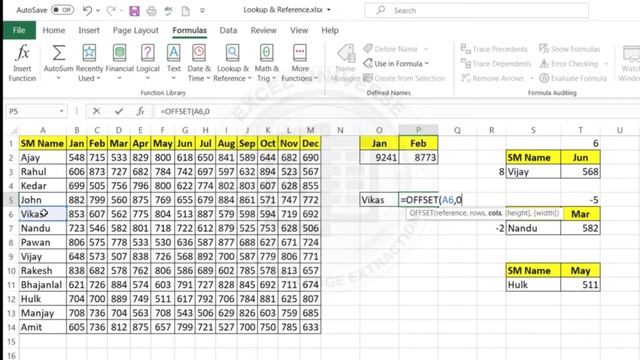Viewport: 640px width, 360px height.
Task: Click the Hulk cell in the May table
Action: point(533,285)
